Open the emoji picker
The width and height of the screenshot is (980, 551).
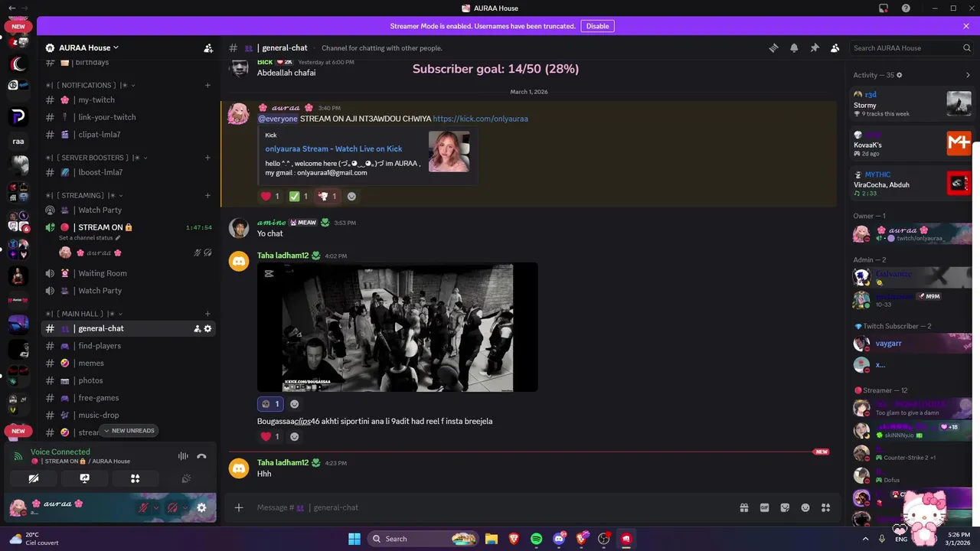coord(805,507)
